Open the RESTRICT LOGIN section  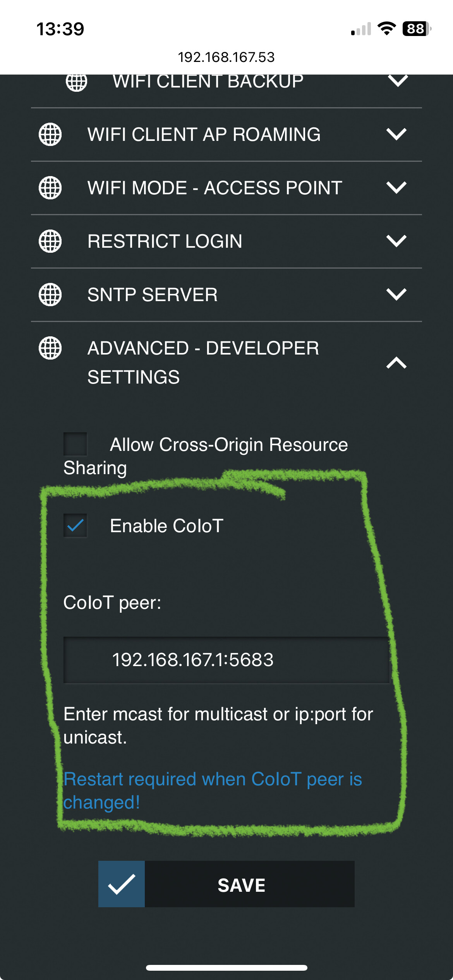coord(226,241)
